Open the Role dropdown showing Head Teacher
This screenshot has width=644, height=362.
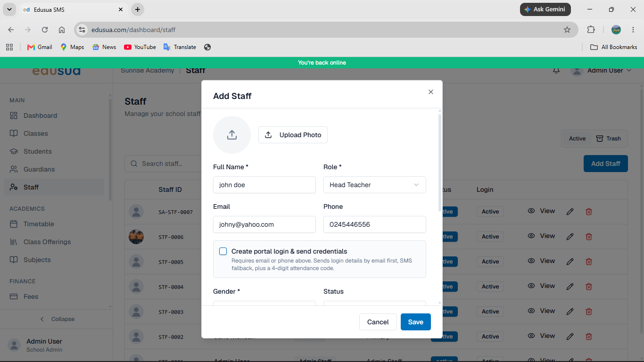pos(375,185)
